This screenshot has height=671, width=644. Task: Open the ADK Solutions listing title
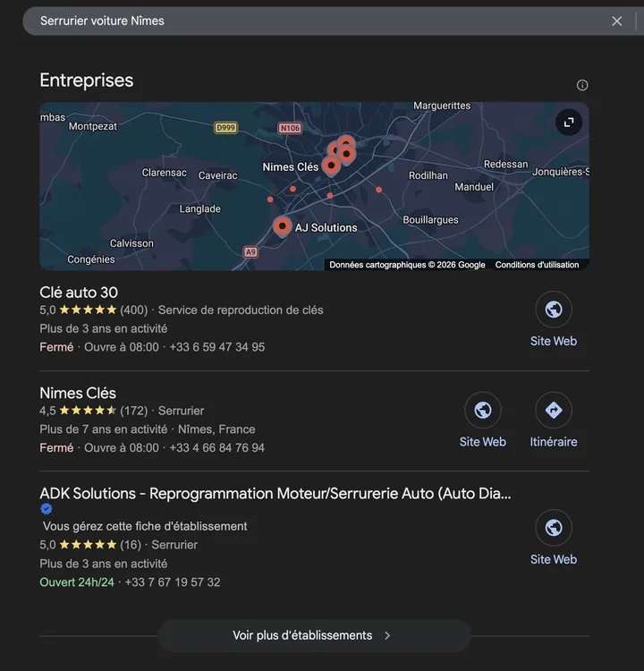click(x=275, y=493)
